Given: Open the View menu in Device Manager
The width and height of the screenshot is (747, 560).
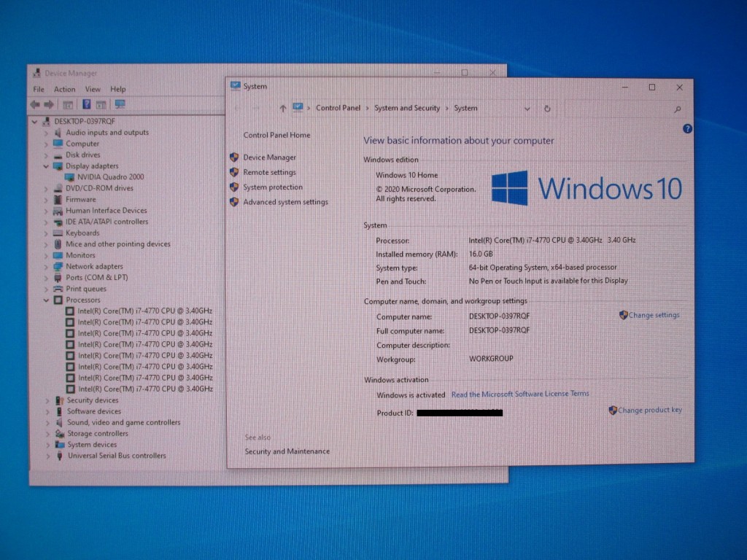Looking at the screenshot, I should pos(93,89).
